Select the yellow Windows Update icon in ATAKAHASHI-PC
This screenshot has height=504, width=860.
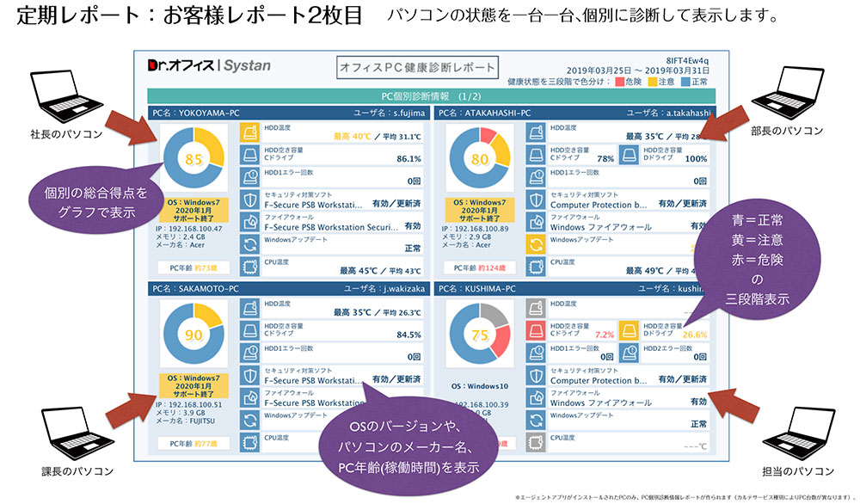[x=536, y=244]
